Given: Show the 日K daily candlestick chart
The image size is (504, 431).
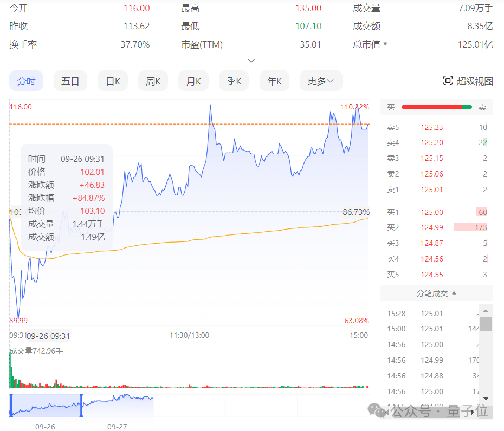Looking at the screenshot, I should (113, 81).
